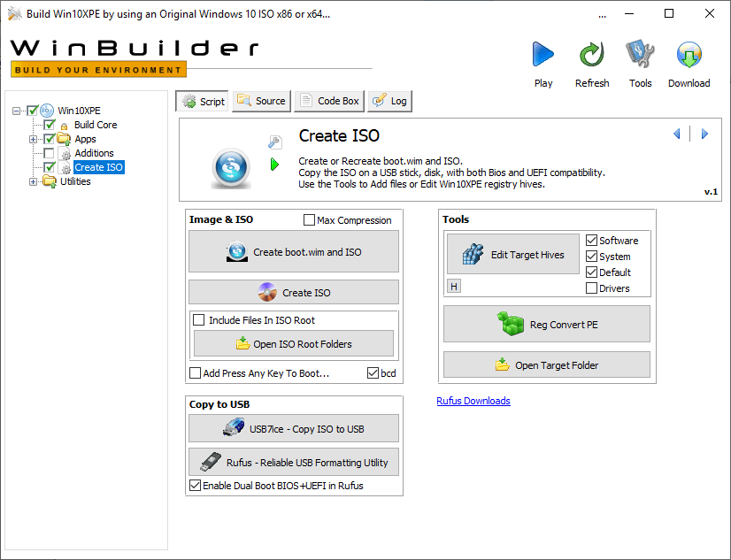Enable Max Compression checkbox
This screenshot has width=731, height=560.
[x=309, y=220]
